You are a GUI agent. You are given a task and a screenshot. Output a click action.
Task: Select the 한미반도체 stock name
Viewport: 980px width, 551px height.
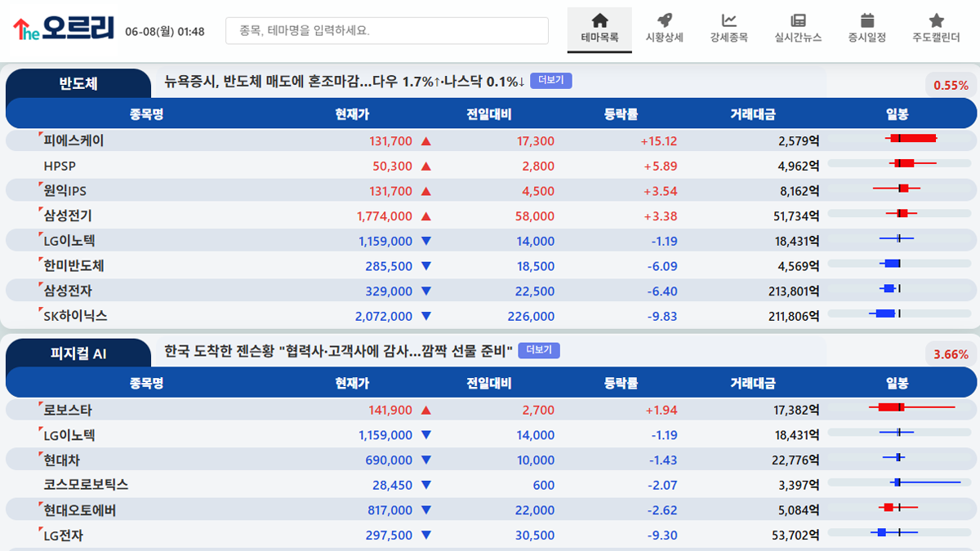pyautogui.click(x=73, y=266)
